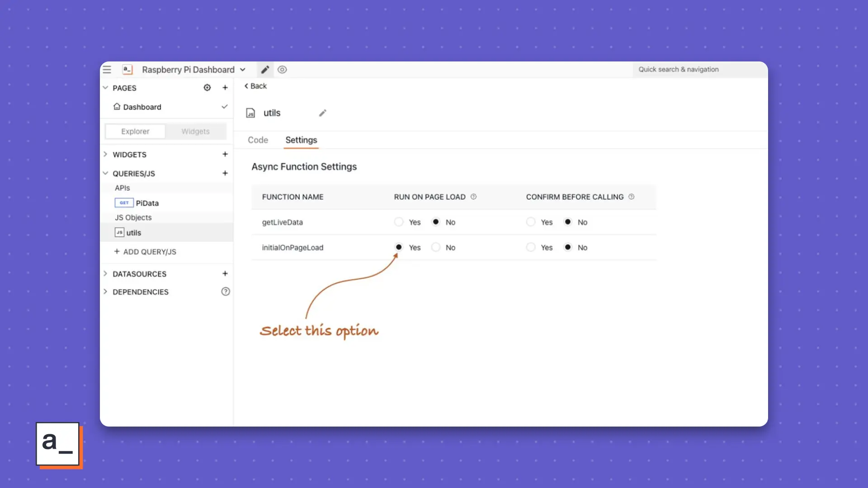Image resolution: width=868 pixels, height=488 pixels.
Task: Click the JS Objects label icon in sidebar
Action: pos(133,217)
